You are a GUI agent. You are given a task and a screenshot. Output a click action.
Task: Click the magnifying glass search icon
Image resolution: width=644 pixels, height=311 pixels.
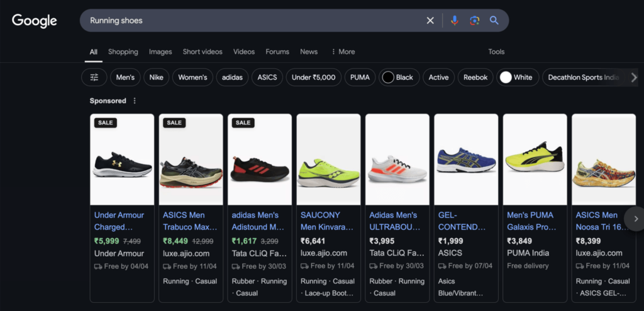click(494, 21)
